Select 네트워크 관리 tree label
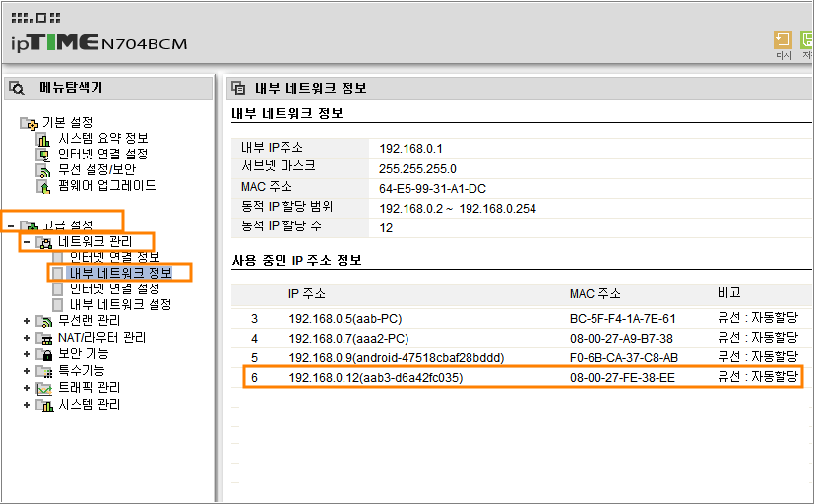The image size is (814, 504). (95, 242)
